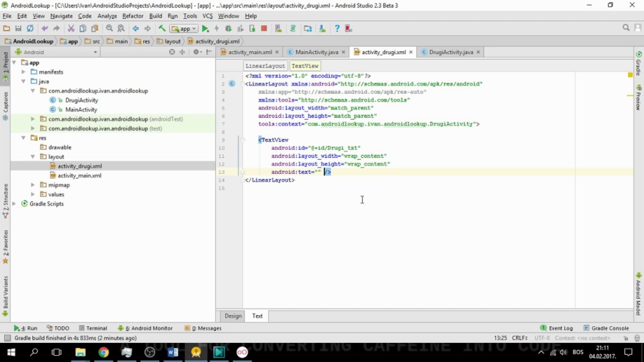The image size is (644, 362).
Task: Open the Project panel settings gear
Action: 196,52
